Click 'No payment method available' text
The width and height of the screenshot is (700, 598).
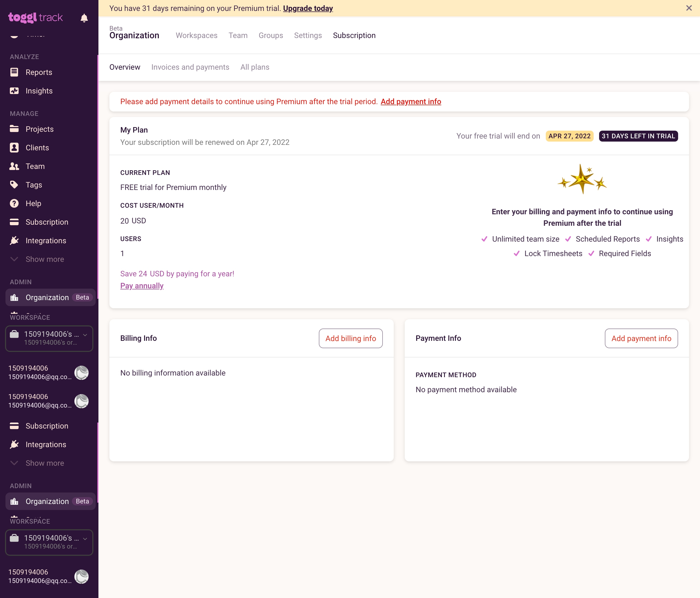pyautogui.click(x=466, y=390)
